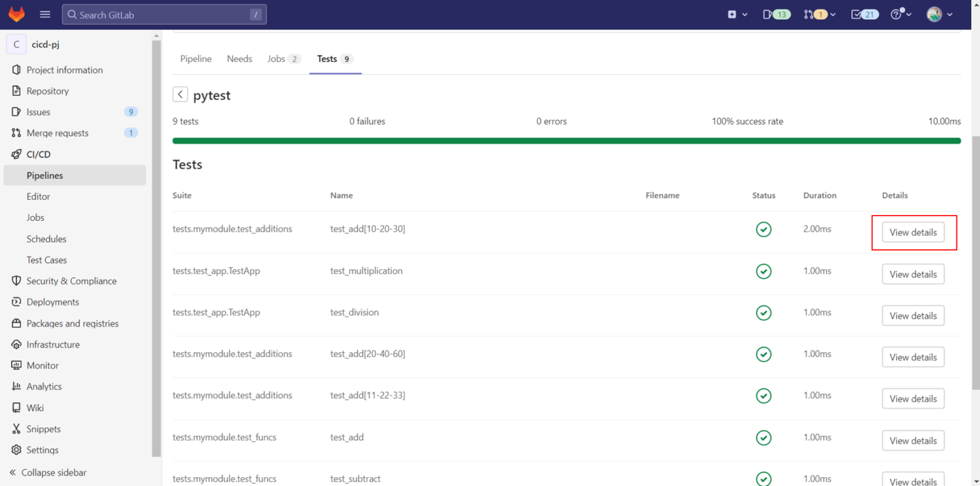Open the Issues icon in the sidebar

[x=17, y=112]
